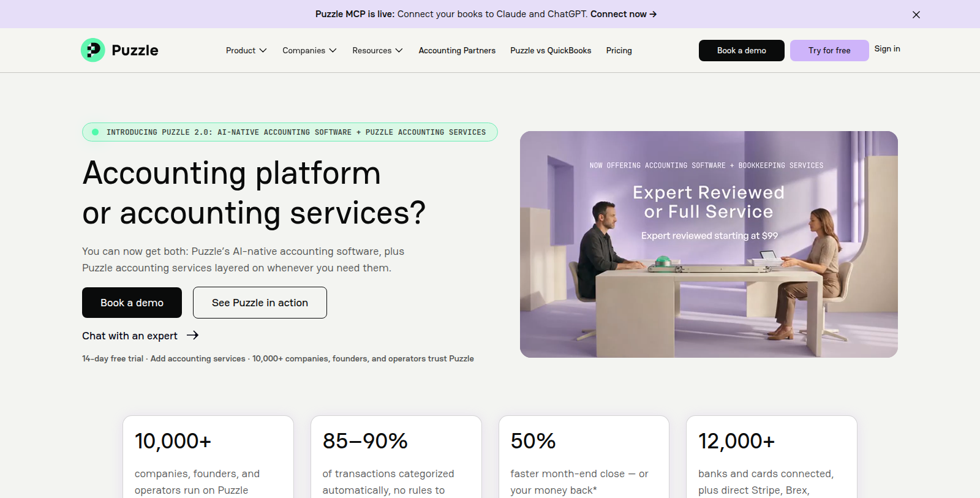This screenshot has width=980, height=498.
Task: Click the Introducing Puzzle 2.0 announcement pill
Action: 290,132
